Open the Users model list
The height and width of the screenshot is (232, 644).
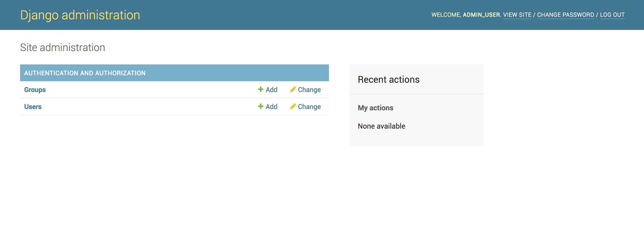[x=33, y=107]
